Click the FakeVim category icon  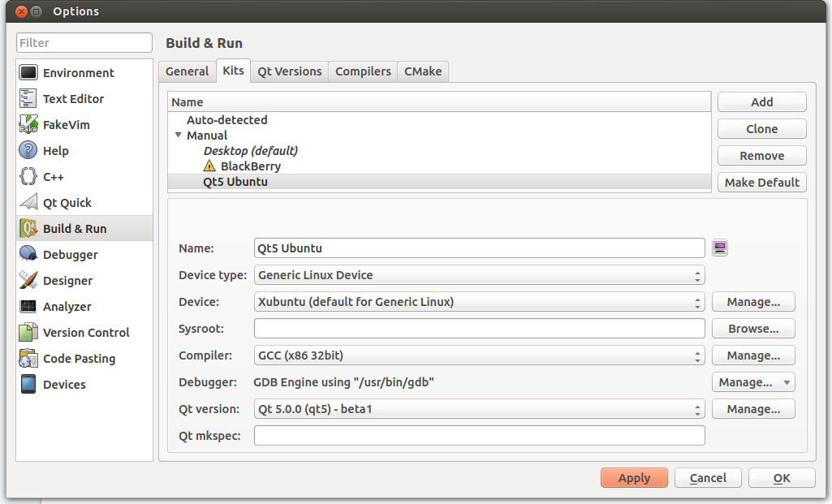click(x=28, y=124)
